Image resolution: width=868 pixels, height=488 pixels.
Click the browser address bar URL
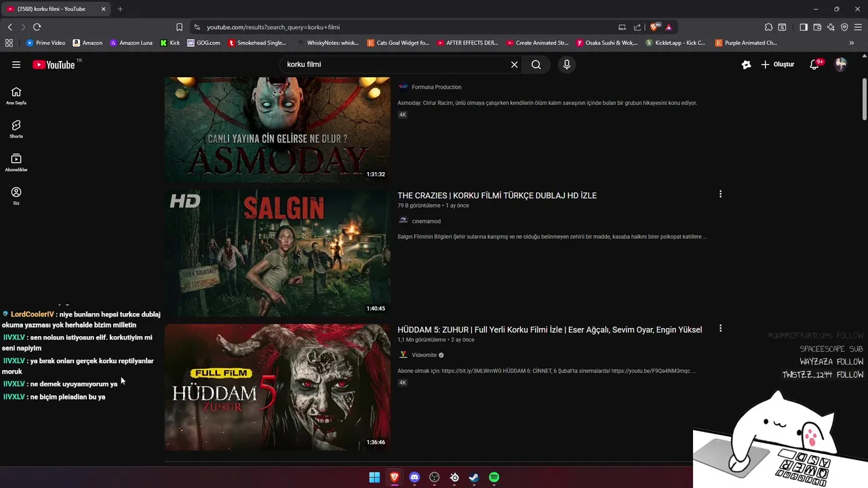click(273, 27)
